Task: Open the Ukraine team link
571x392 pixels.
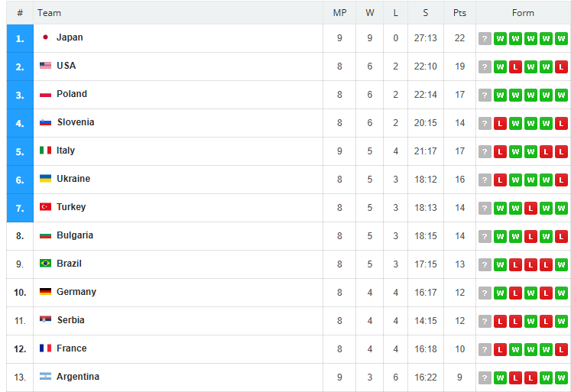Action: pos(73,179)
